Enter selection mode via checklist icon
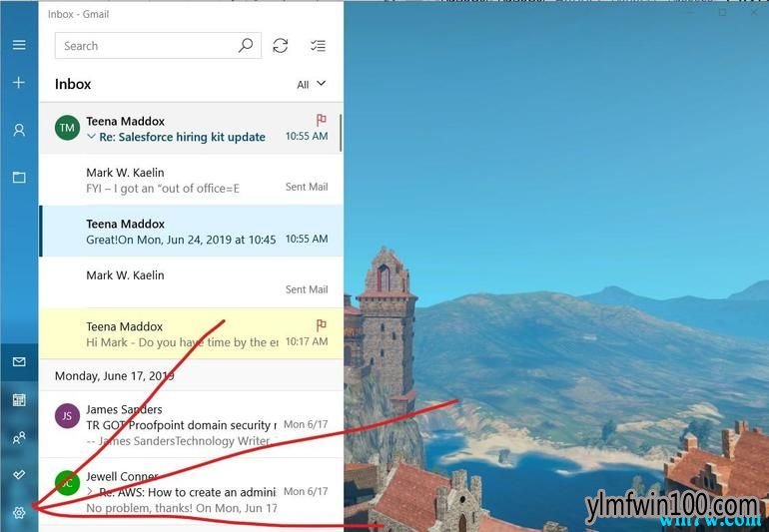Image resolution: width=769 pixels, height=532 pixels. [318, 46]
